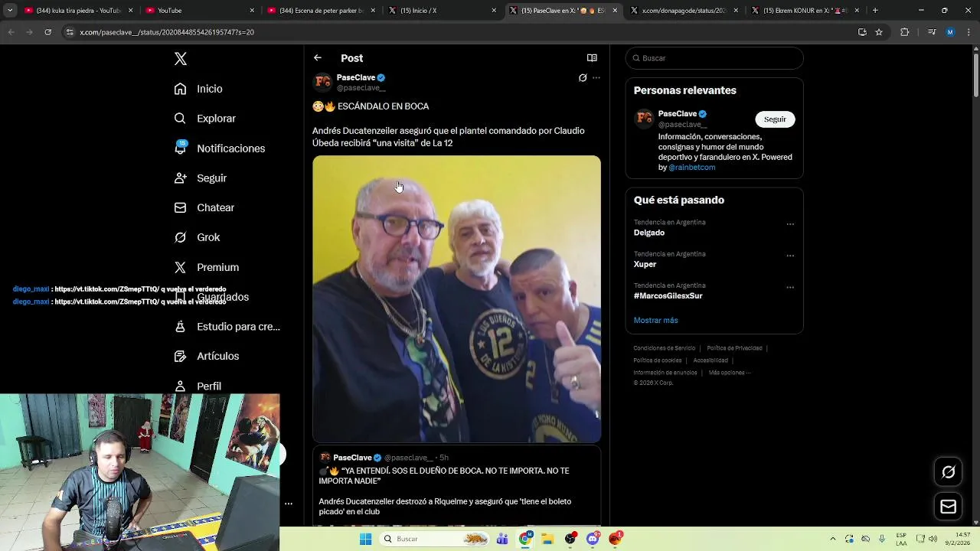This screenshot has width=980, height=551.
Task: Open the floating Grok button
Action: 949,472
